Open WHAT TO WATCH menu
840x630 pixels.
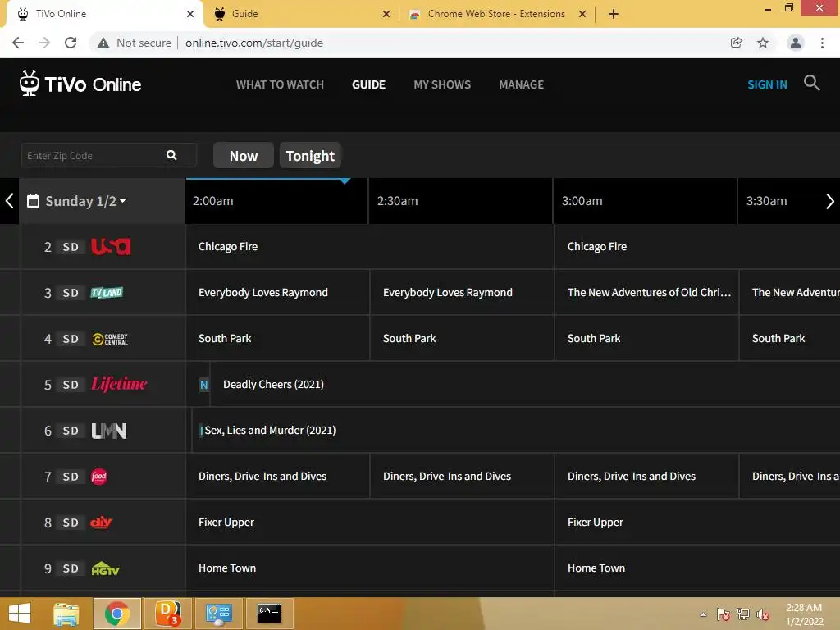pyautogui.click(x=281, y=84)
